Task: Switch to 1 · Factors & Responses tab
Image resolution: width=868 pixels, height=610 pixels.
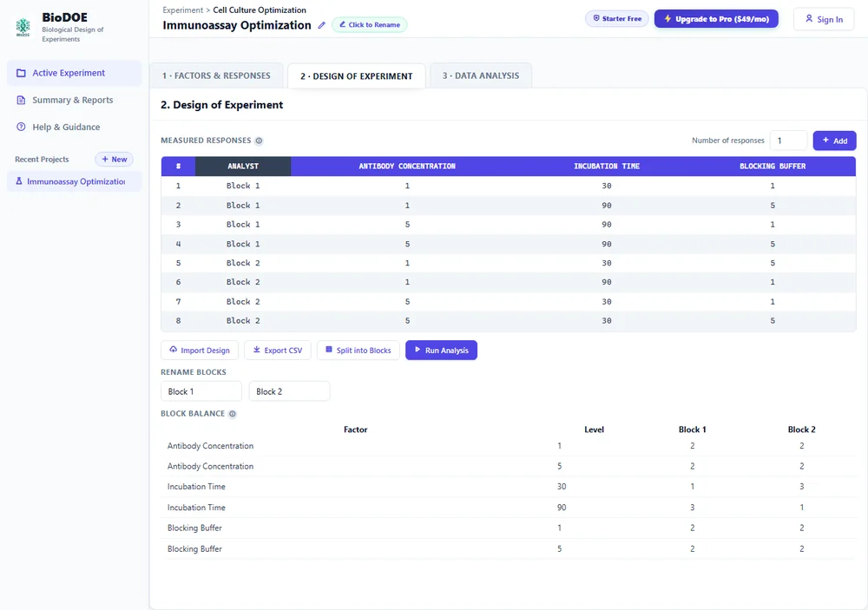Action: click(x=216, y=75)
